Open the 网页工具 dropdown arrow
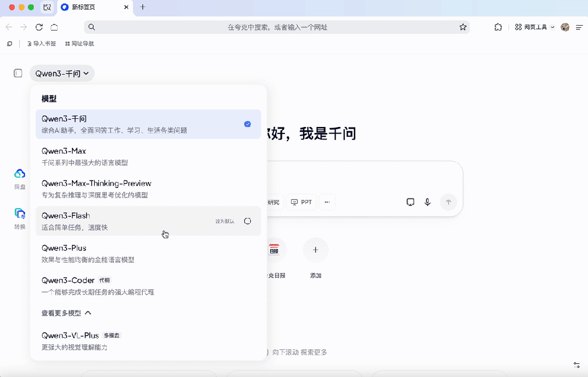The image size is (588, 377). click(552, 26)
